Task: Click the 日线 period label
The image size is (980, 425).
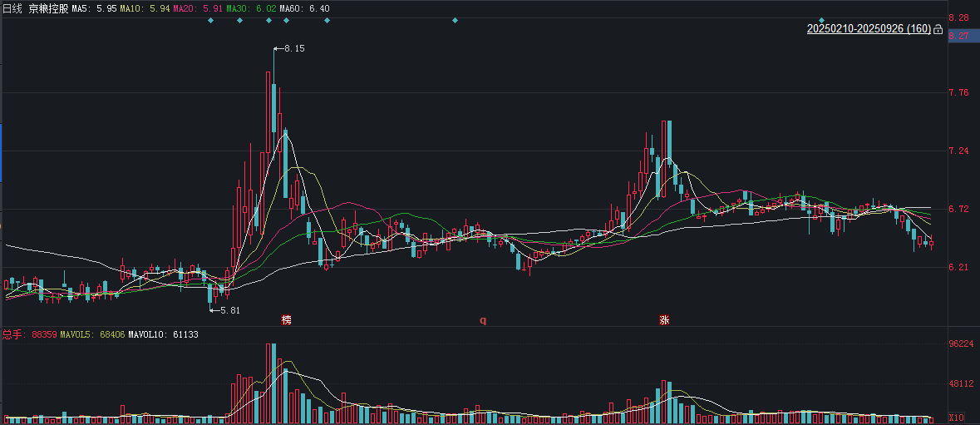Action: click(12, 9)
